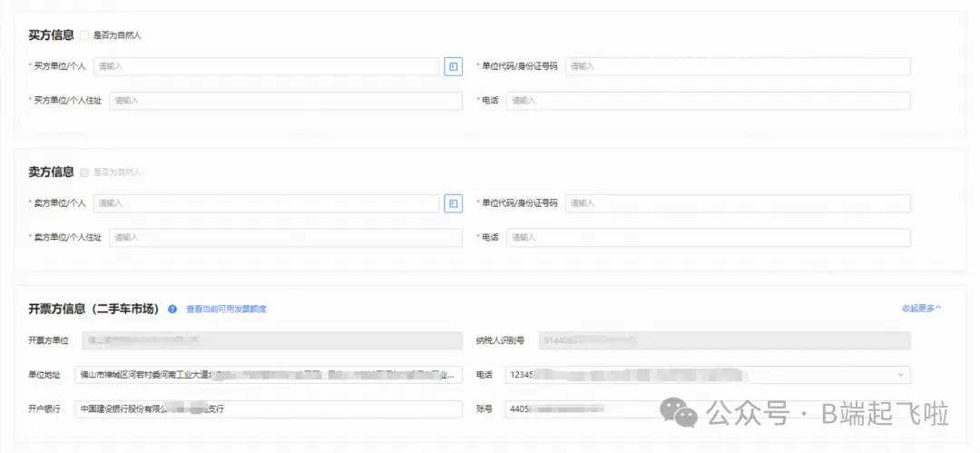Click the 卖方单位/个人住址 input field
980x453 pixels.
coord(285,238)
